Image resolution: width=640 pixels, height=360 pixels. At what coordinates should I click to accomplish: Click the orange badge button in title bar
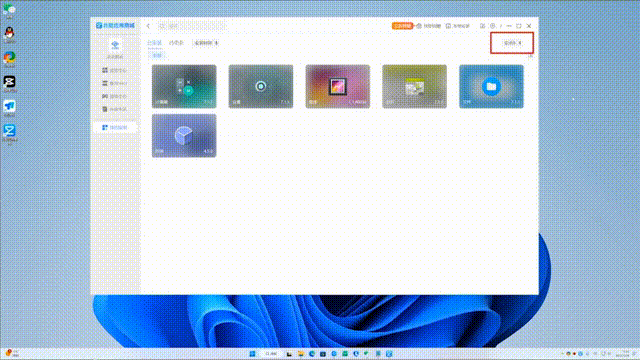[x=402, y=26]
